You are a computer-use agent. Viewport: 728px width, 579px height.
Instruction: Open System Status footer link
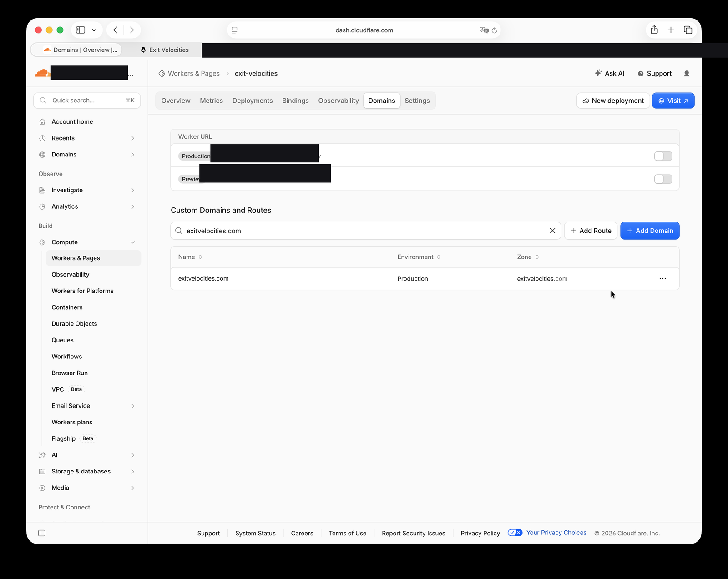click(255, 533)
